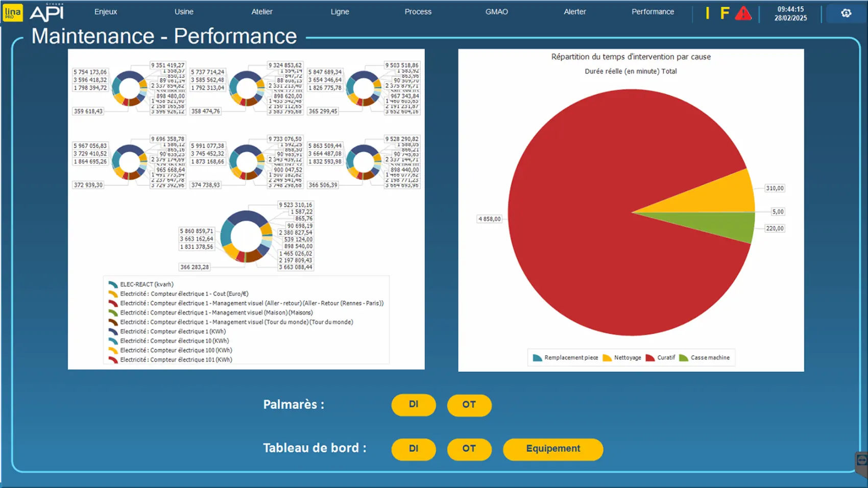Open the TeamViewer side panel icon
868x488 pixels.
tap(861, 461)
